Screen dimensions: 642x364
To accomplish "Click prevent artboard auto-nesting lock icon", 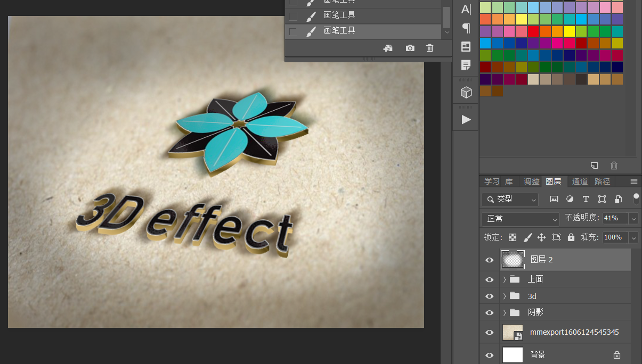I will pos(557,237).
